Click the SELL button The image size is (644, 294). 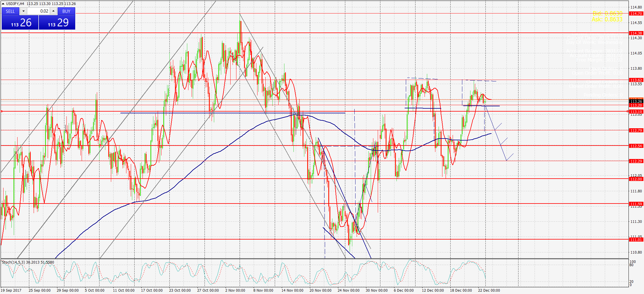[10, 11]
